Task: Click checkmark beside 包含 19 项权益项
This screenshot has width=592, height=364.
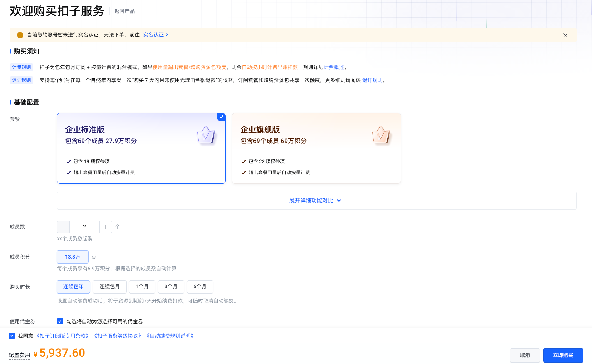Action: 69,161
